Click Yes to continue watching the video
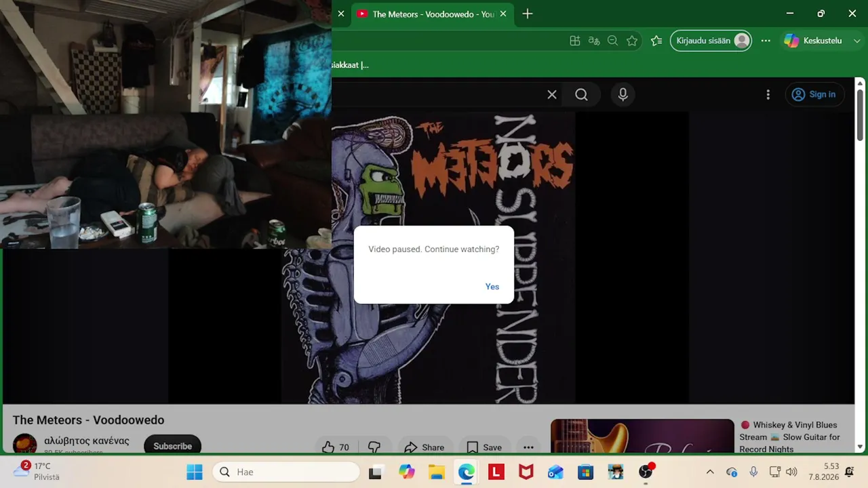The width and height of the screenshot is (868, 488). pyautogui.click(x=492, y=287)
